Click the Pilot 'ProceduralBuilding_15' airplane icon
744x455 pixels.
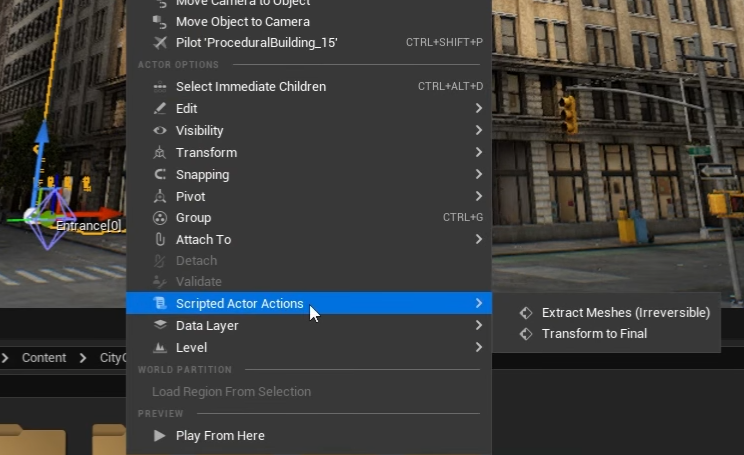point(159,42)
